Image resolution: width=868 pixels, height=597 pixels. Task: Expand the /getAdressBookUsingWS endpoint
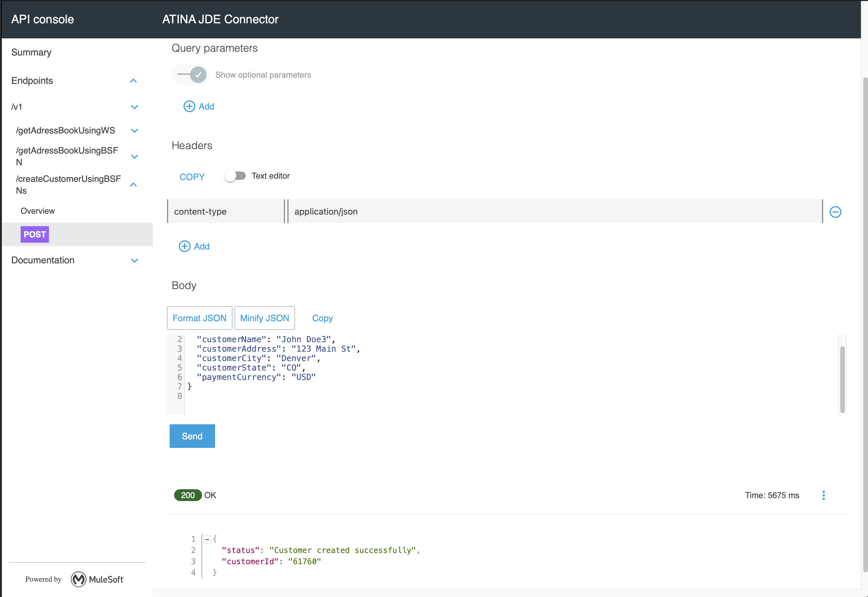point(135,131)
